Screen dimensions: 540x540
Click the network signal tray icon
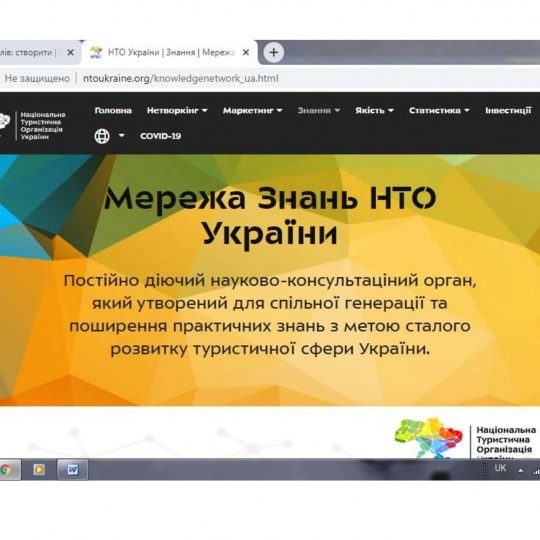[536, 472]
